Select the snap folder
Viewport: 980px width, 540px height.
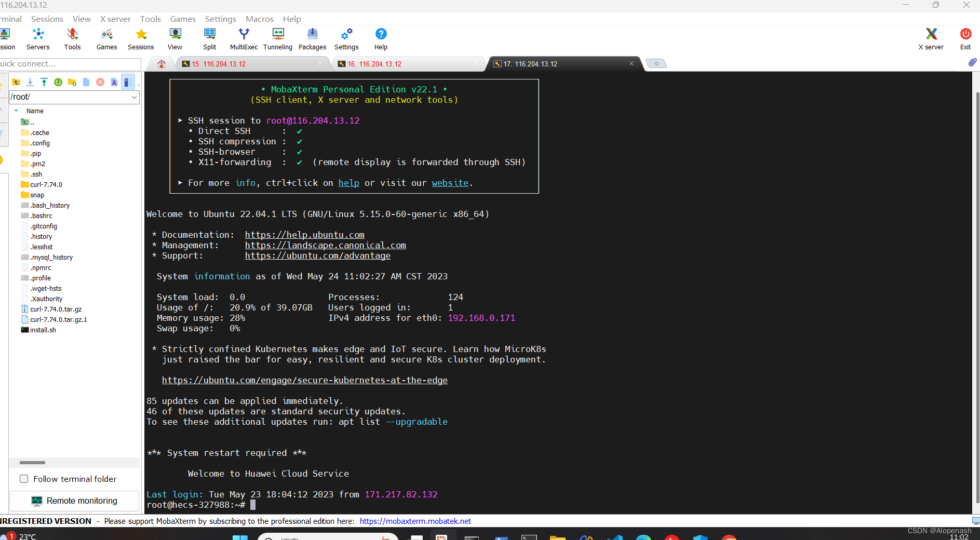pos(33,195)
